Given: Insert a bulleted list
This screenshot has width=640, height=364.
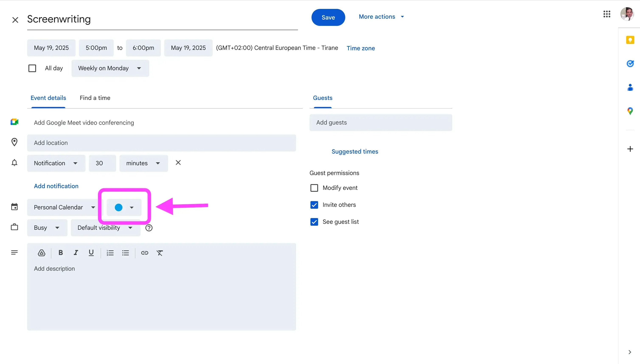Looking at the screenshot, I should 125,253.
